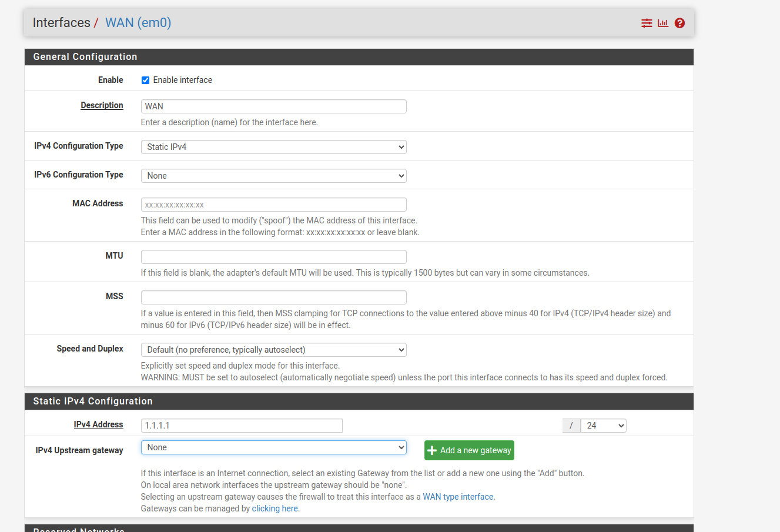Click the clicking here gateway management link
780x532 pixels.
click(274, 508)
